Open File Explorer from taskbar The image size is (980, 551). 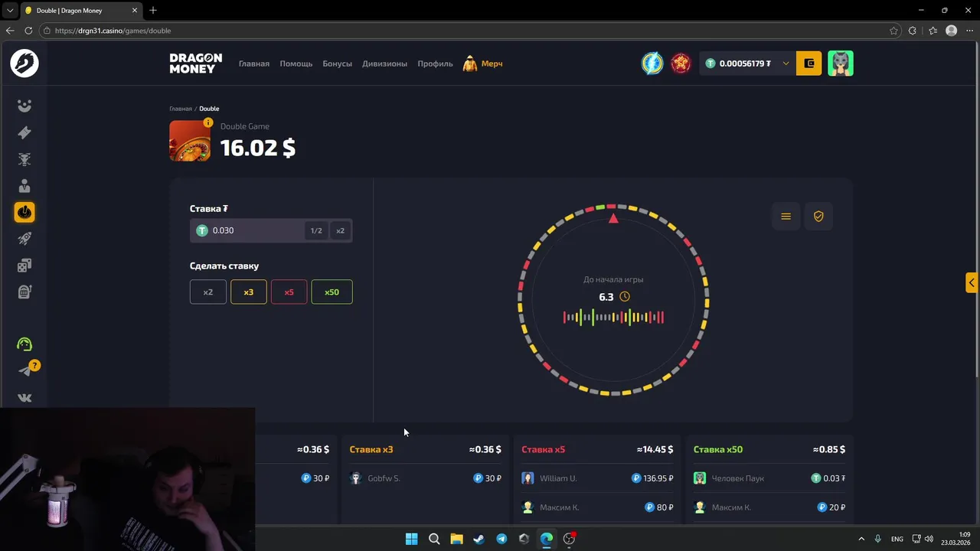[456, 539]
